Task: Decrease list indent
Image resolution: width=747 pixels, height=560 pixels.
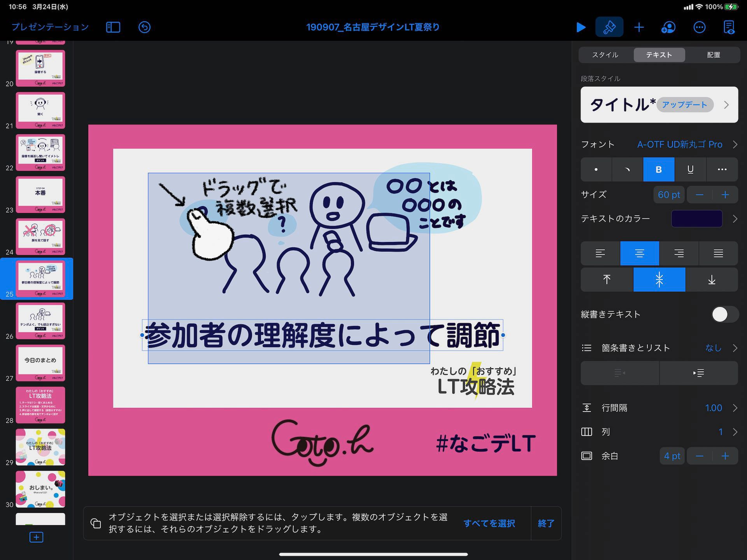Action: [x=620, y=373]
